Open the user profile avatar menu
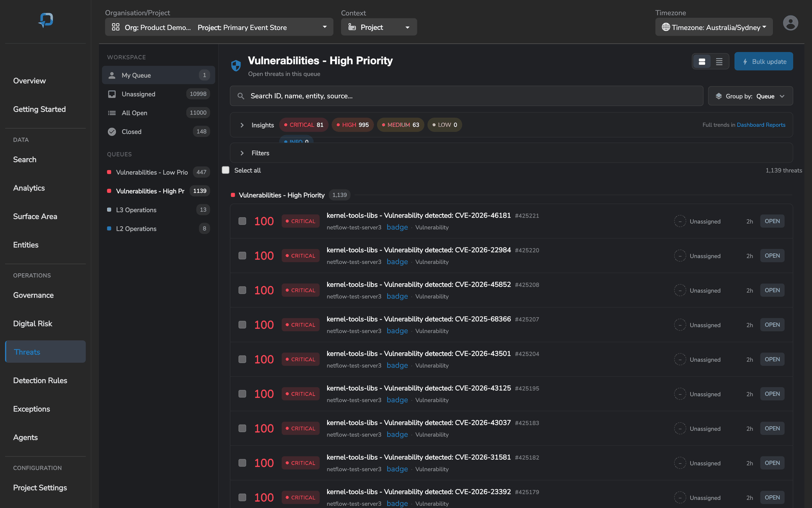 790,23
